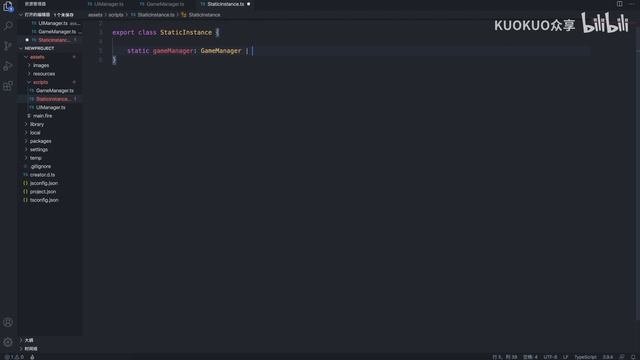Viewport: 640px width, 360px height.
Task: Click the class symbol icon in breadcrumb
Action: tap(184, 15)
